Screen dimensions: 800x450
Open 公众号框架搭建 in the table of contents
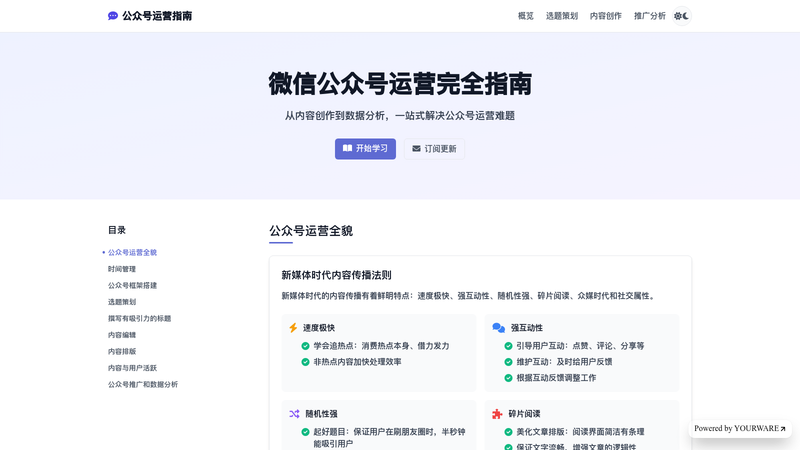[x=132, y=285]
